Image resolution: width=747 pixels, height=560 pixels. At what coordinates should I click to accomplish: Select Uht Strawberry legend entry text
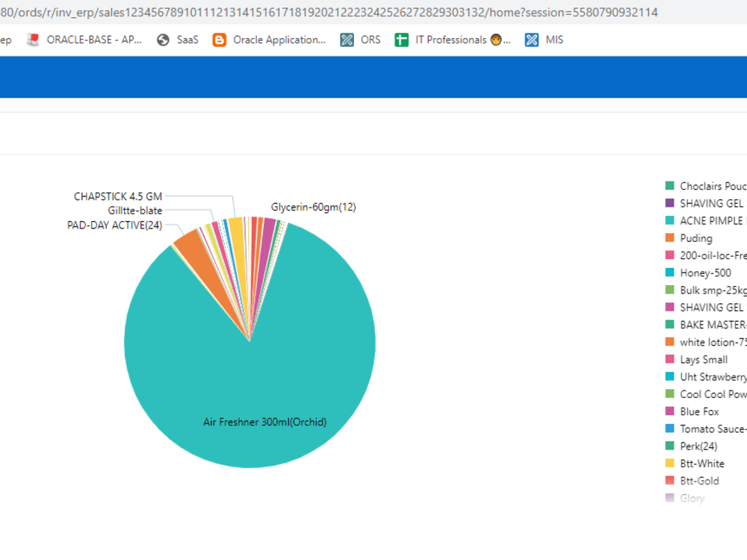coord(713,377)
